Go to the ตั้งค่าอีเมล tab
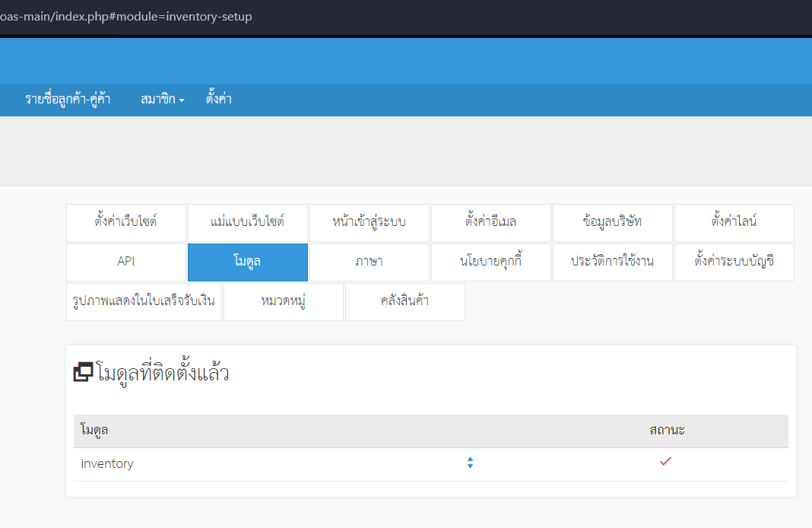Screen dimensions: 812x528 491,223
